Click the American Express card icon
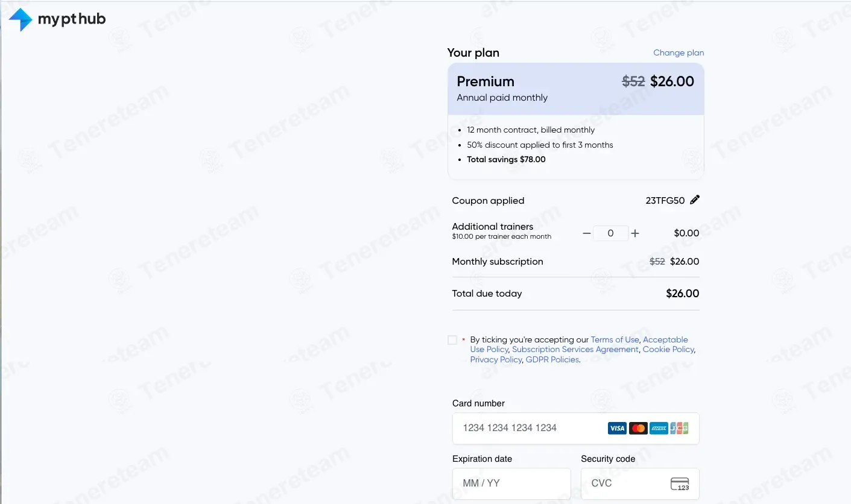The image size is (851, 504). (659, 428)
